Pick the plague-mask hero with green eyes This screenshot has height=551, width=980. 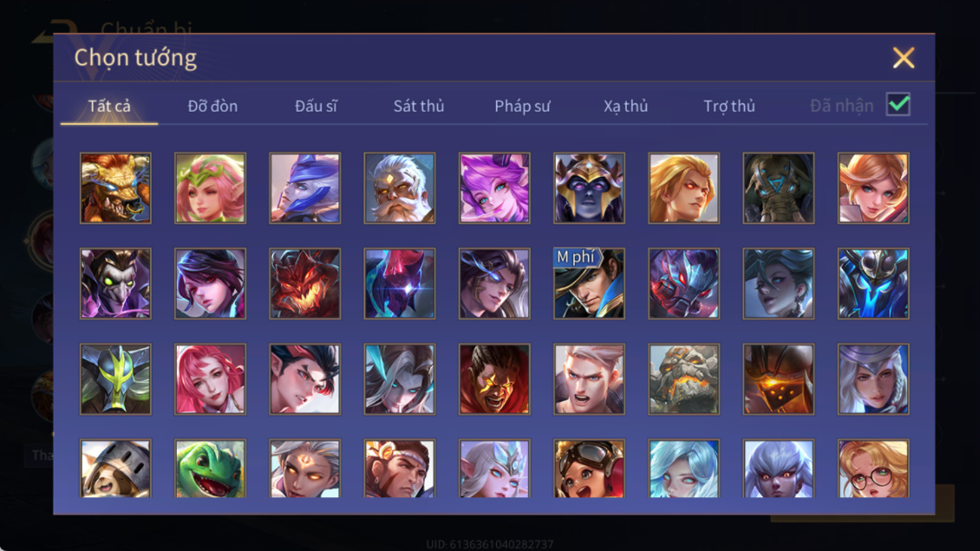click(x=115, y=284)
